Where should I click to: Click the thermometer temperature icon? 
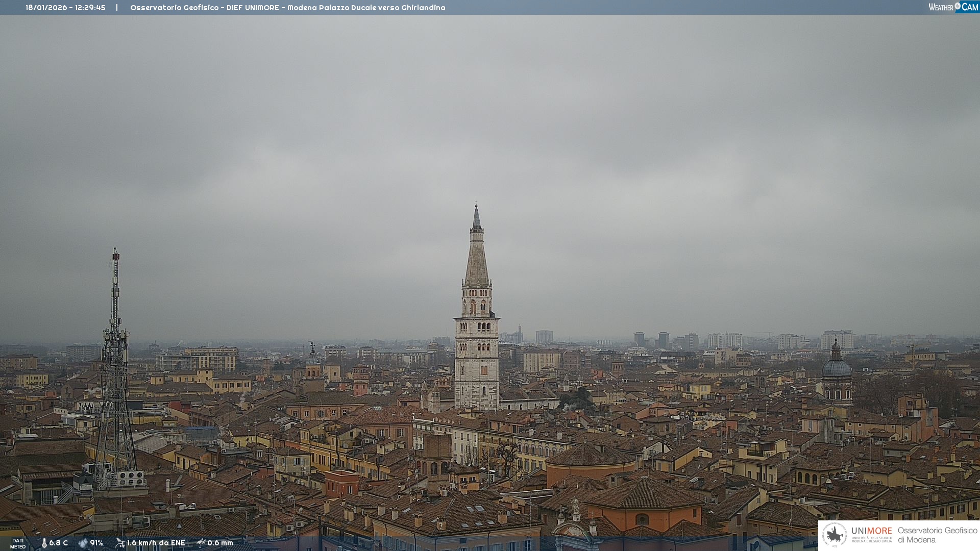44,543
